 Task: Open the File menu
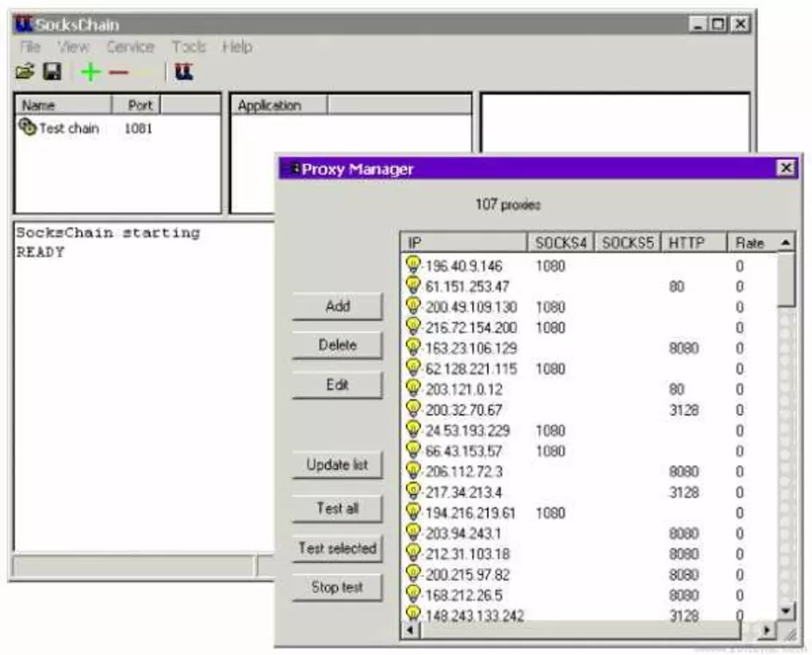(x=29, y=47)
